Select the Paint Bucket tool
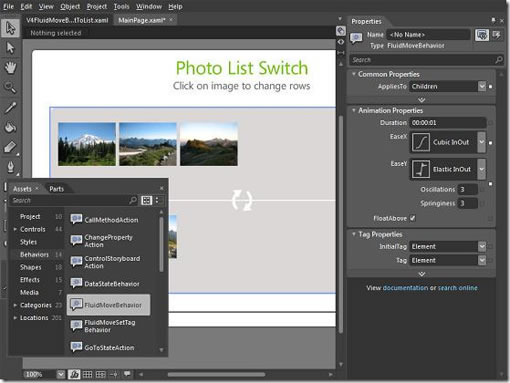 tap(10, 127)
